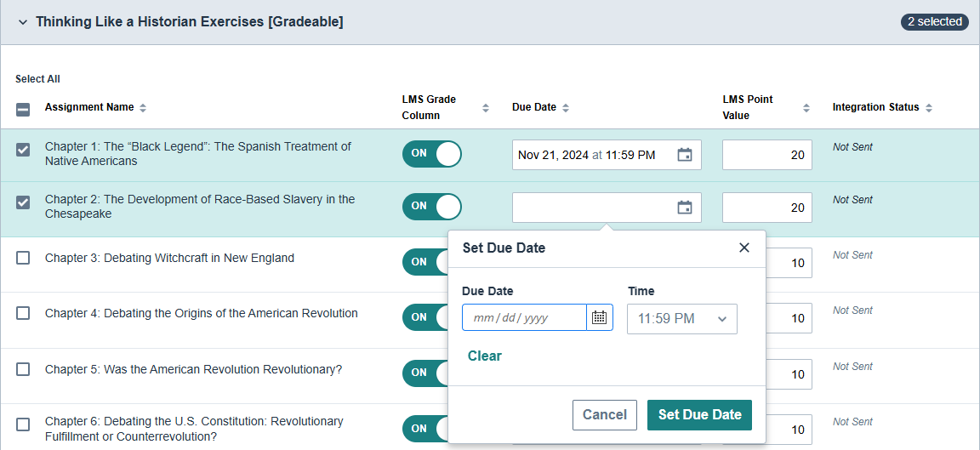This screenshot has height=450, width=980.
Task: Focus the mm/dd/yyyy due date field
Action: 524,317
